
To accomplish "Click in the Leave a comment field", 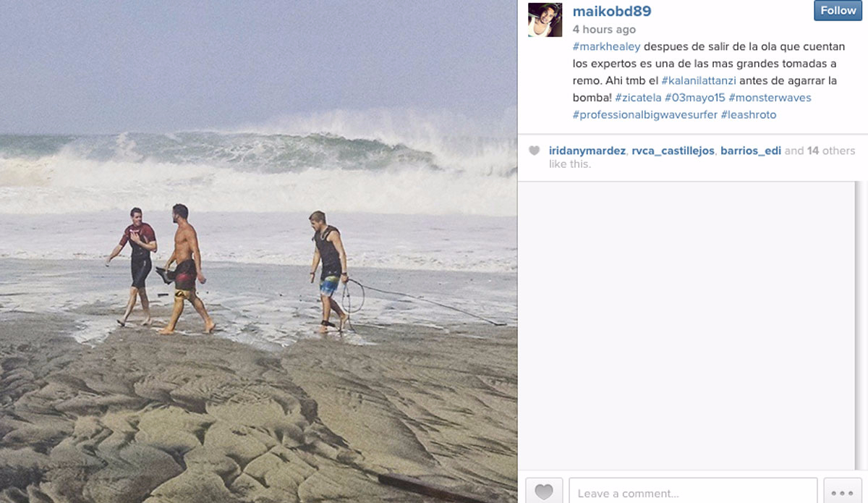I will [x=693, y=491].
